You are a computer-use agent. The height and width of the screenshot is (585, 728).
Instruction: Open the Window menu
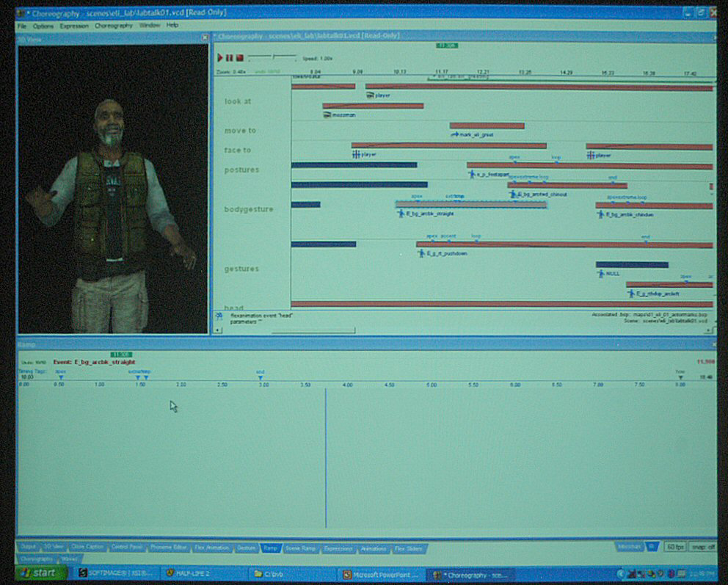150,25
